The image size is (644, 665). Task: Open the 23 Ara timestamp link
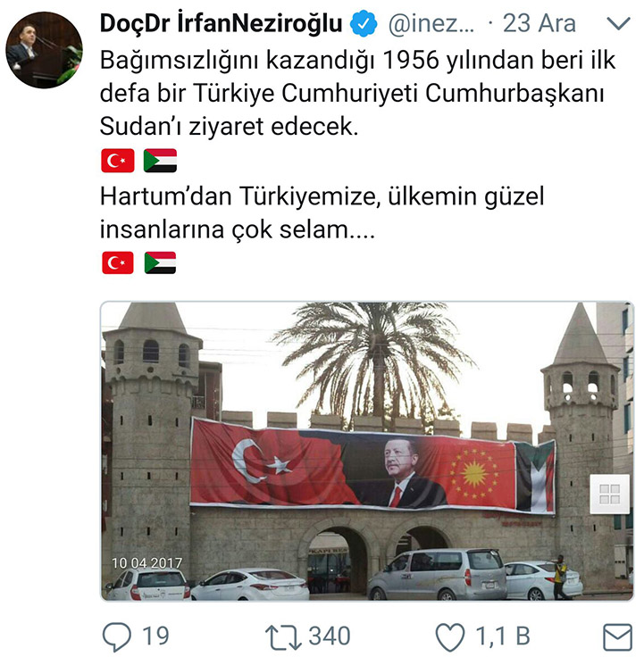(539, 23)
